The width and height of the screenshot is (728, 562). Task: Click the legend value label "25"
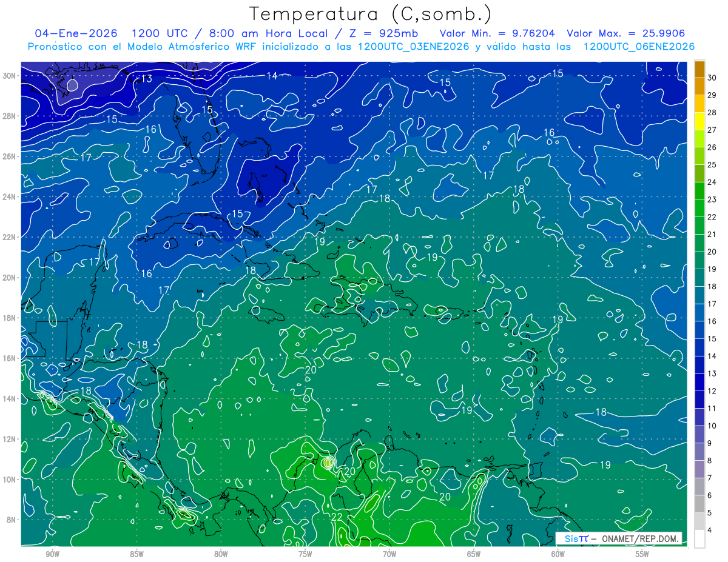click(x=712, y=165)
